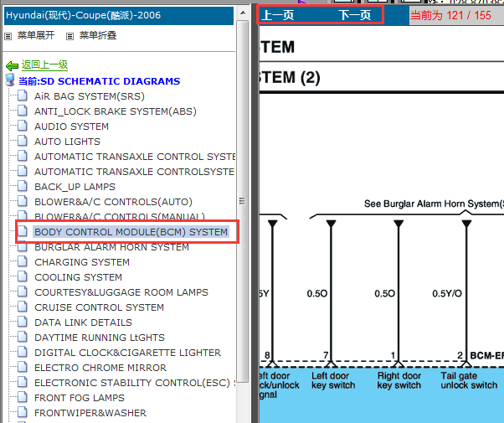
Task: Click the page icon beside ANTI_LOCK BRAKE SYSTEM(ABS)
Action: (22, 111)
